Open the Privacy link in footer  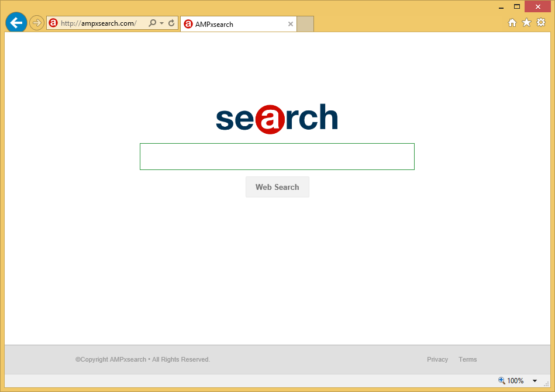click(437, 359)
